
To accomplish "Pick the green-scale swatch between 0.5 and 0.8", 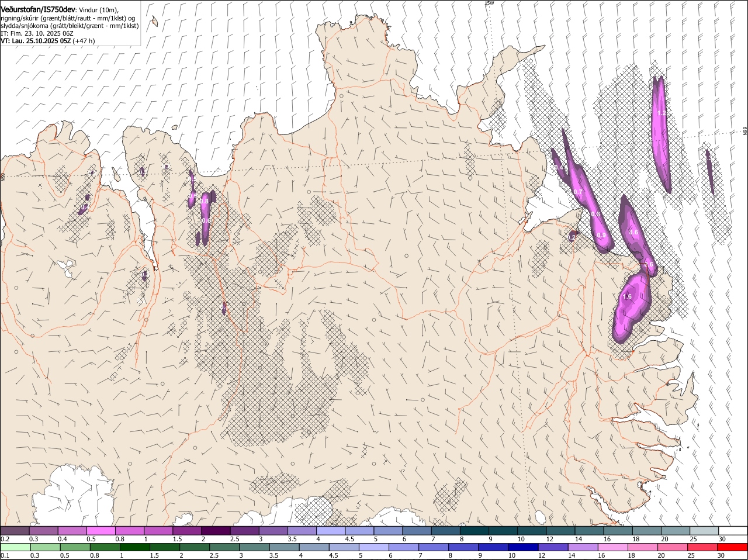I will [75, 547].
